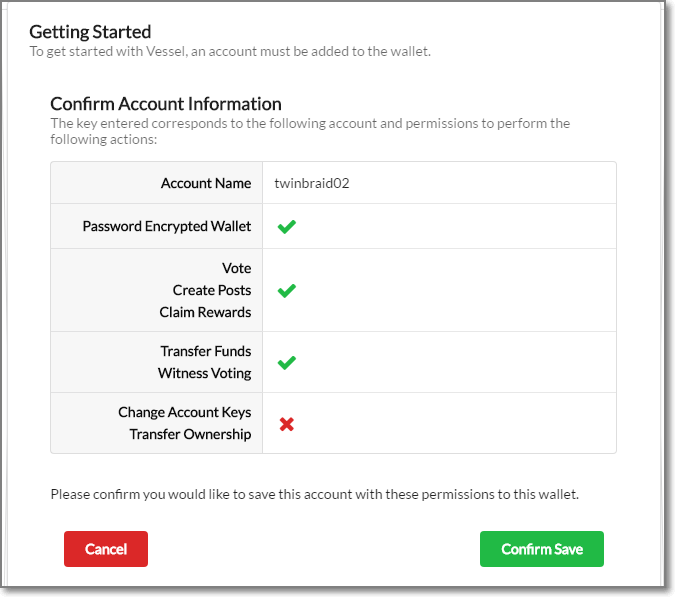This screenshot has width=675, height=597.
Task: Click the Change Account Keys label
Action: (185, 413)
